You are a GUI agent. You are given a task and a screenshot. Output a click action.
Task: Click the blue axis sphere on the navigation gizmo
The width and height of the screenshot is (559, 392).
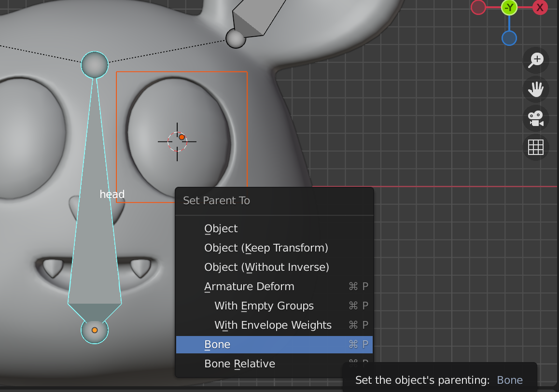coord(509,38)
